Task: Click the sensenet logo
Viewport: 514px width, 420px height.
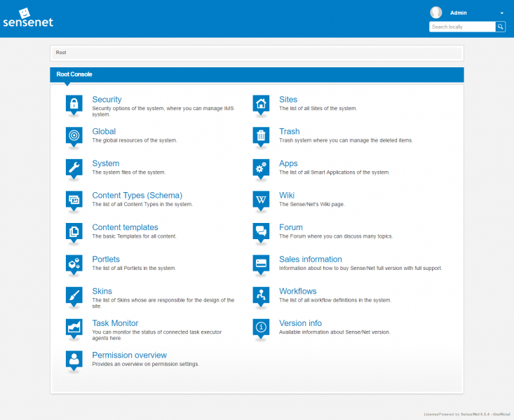Action: click(x=28, y=18)
